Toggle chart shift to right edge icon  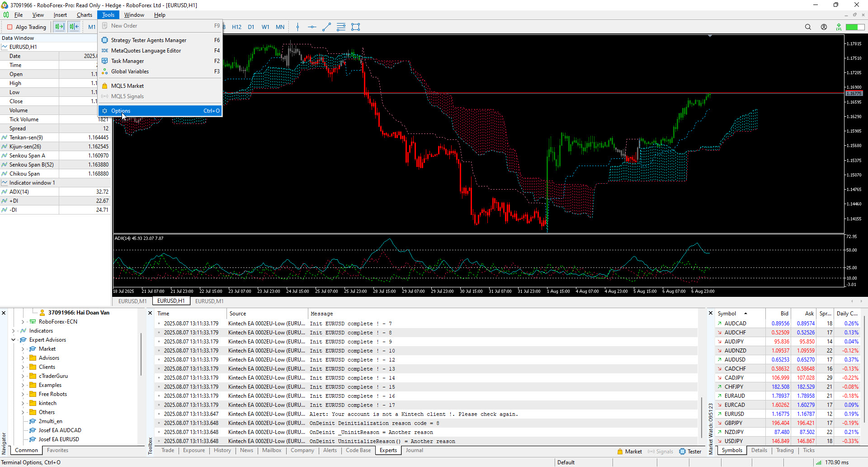[59, 27]
